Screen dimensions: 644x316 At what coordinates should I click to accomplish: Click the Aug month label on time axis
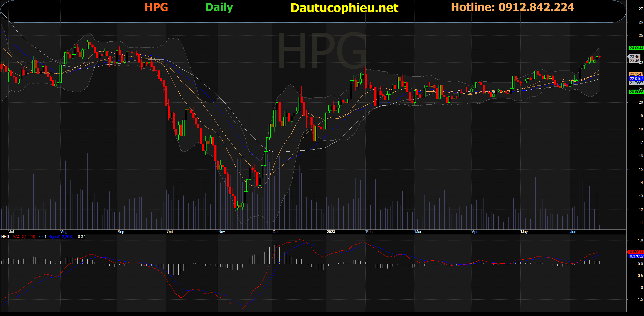click(x=64, y=232)
